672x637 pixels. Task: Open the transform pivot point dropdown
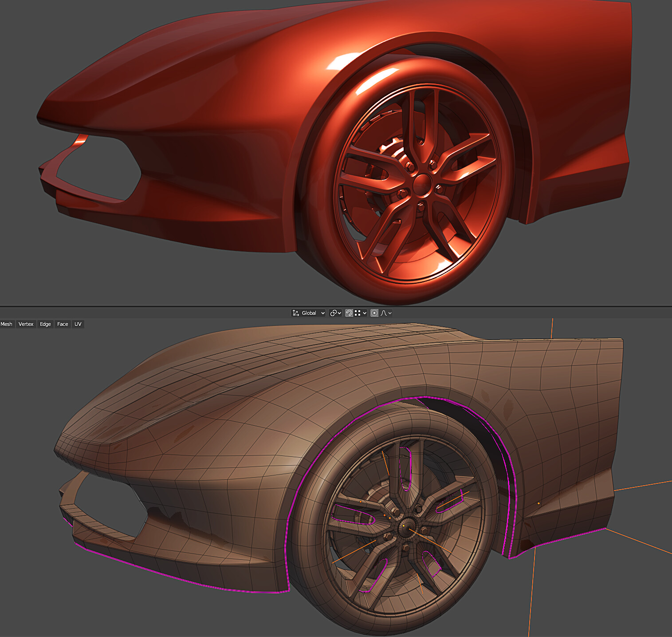coord(336,313)
